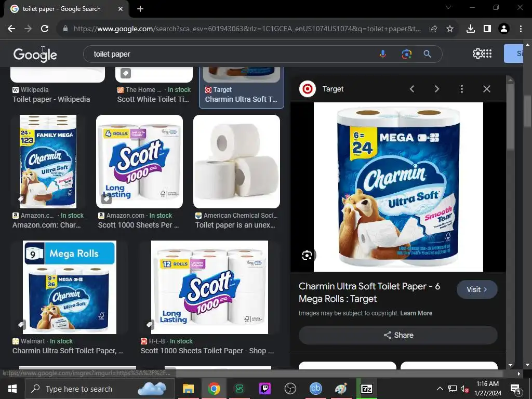Open the Charmin Family Mega Amazon thumbnail
Image resolution: width=532 pixels, height=399 pixels.
click(x=48, y=162)
